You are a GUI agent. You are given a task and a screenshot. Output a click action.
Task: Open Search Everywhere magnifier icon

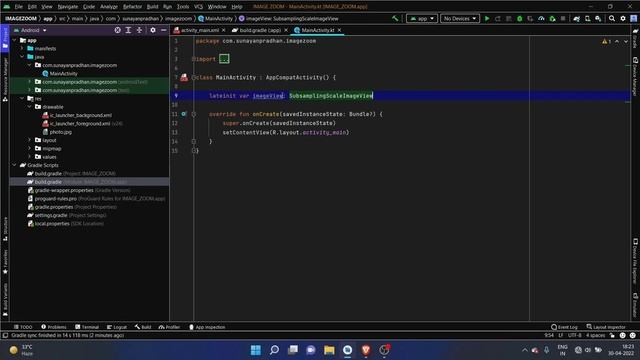(612, 18)
